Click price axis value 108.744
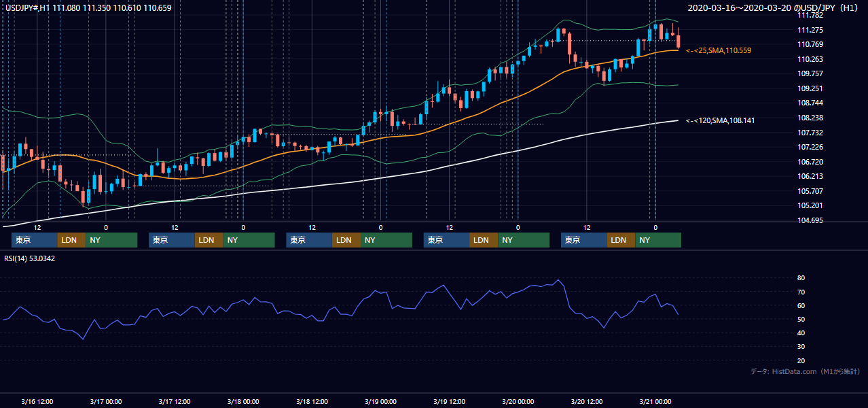 click(x=810, y=103)
